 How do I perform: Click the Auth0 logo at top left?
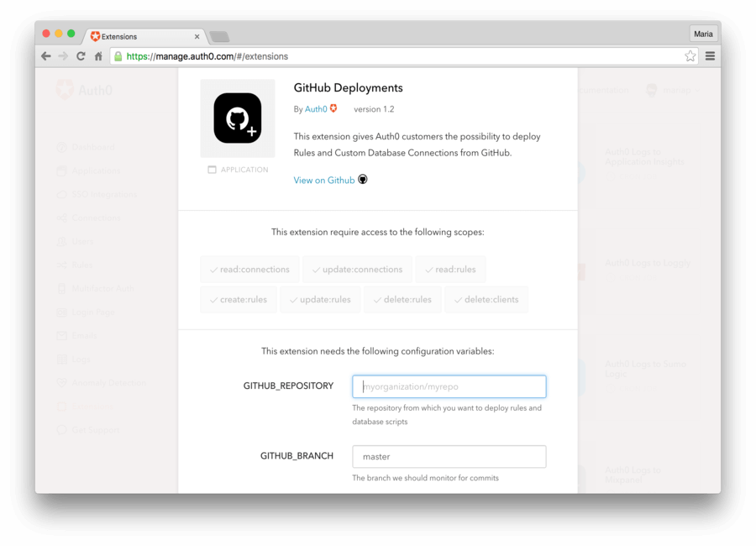point(81,89)
